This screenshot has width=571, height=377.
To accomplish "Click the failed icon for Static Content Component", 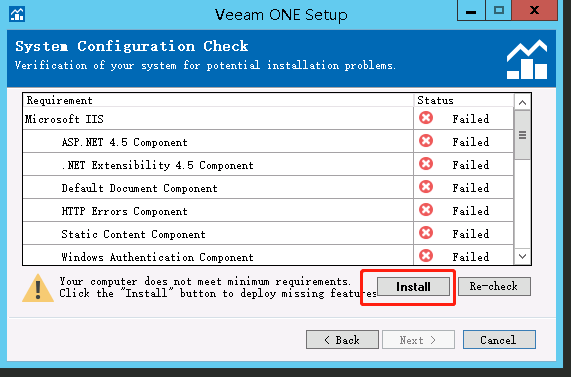I will (426, 233).
